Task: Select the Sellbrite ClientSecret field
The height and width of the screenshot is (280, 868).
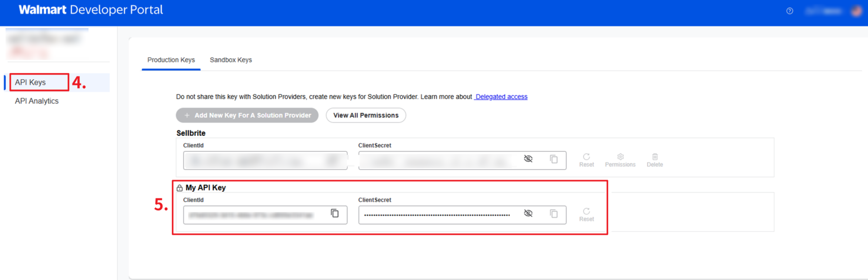Action: tap(462, 160)
